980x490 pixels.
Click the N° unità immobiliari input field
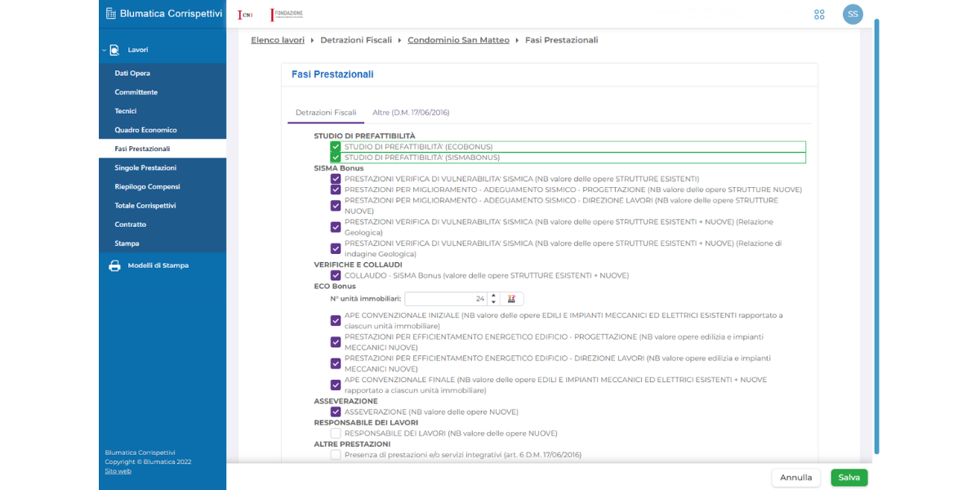445,299
